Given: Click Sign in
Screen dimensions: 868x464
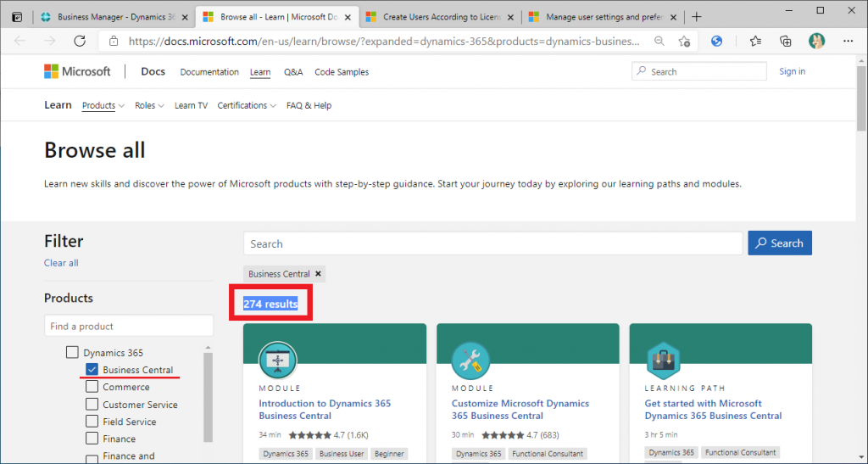Looking at the screenshot, I should click(x=793, y=71).
